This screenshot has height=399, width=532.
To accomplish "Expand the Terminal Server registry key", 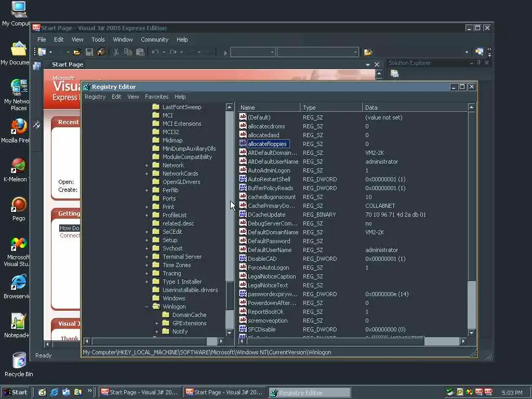I will (x=147, y=257).
